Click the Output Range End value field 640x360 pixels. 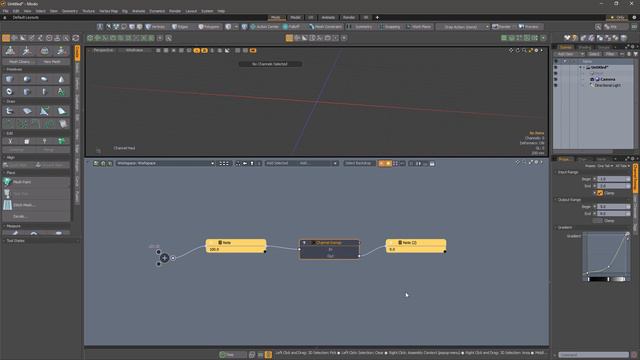[x=613, y=213]
